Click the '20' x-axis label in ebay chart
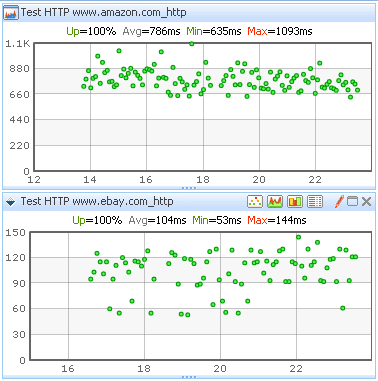Viewport: 378px width, 381px height. [220, 369]
